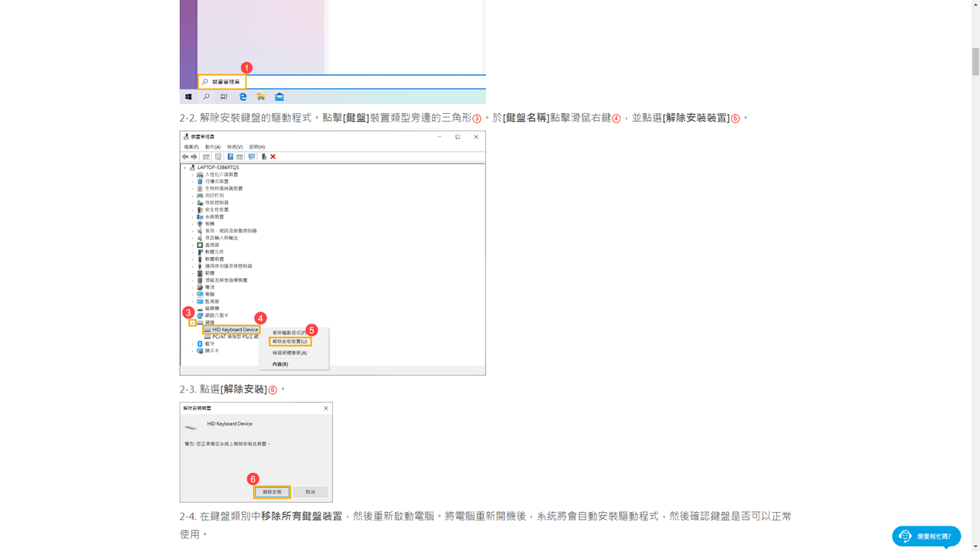Open the Edge browser from the taskbar

(243, 97)
